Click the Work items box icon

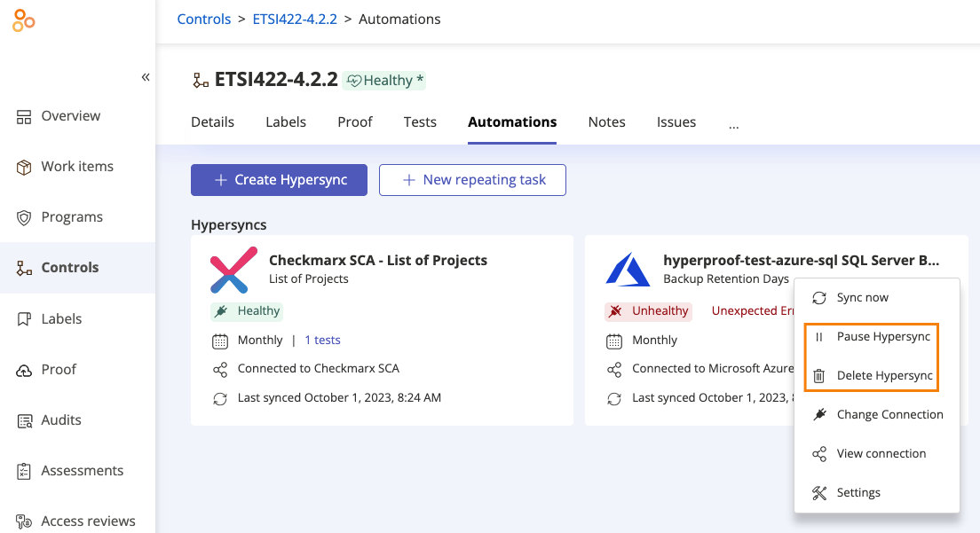pyautogui.click(x=24, y=168)
